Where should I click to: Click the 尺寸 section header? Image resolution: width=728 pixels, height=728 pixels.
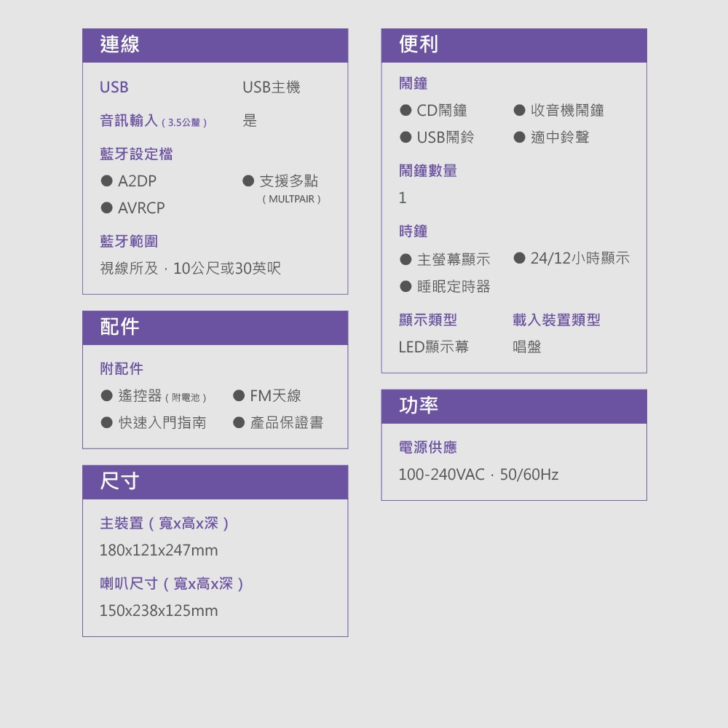click(215, 482)
